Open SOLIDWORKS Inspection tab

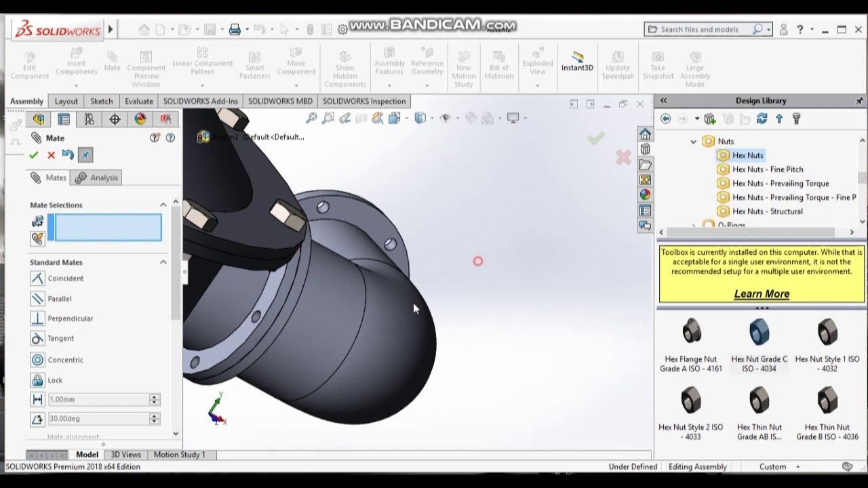[364, 101]
